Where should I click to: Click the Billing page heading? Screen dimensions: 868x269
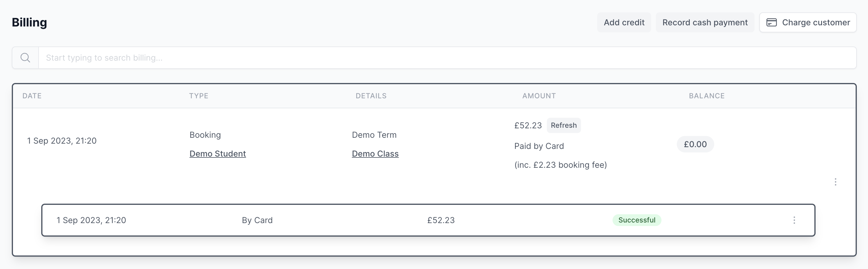point(29,22)
